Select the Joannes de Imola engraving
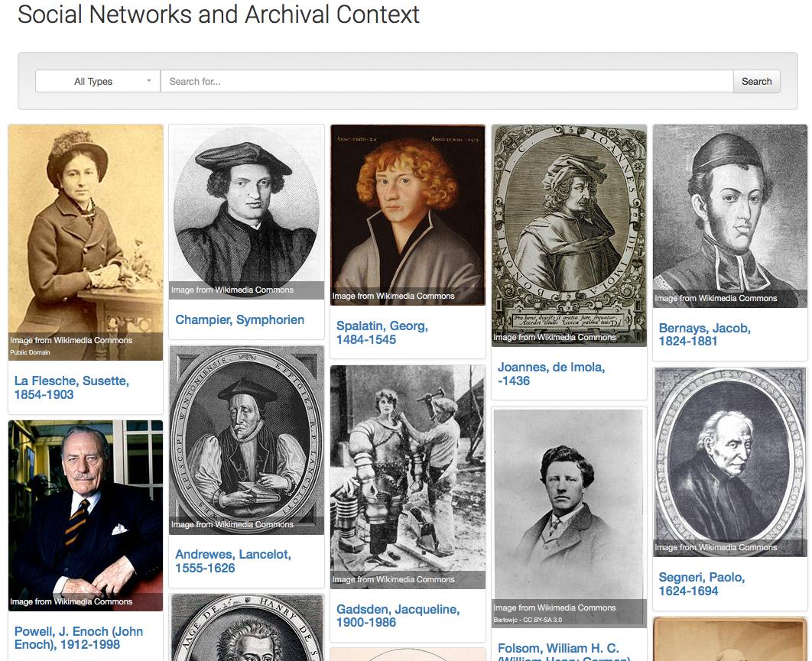Image resolution: width=812 pixels, height=661 pixels. (569, 235)
